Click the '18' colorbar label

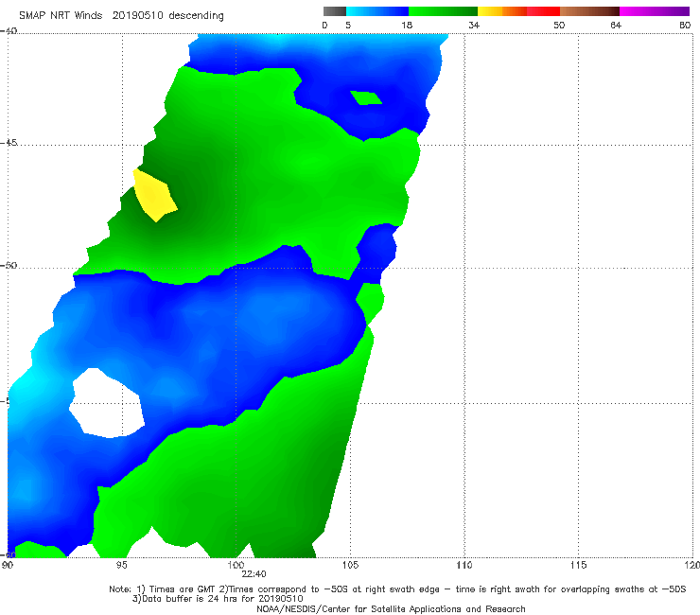point(407,26)
